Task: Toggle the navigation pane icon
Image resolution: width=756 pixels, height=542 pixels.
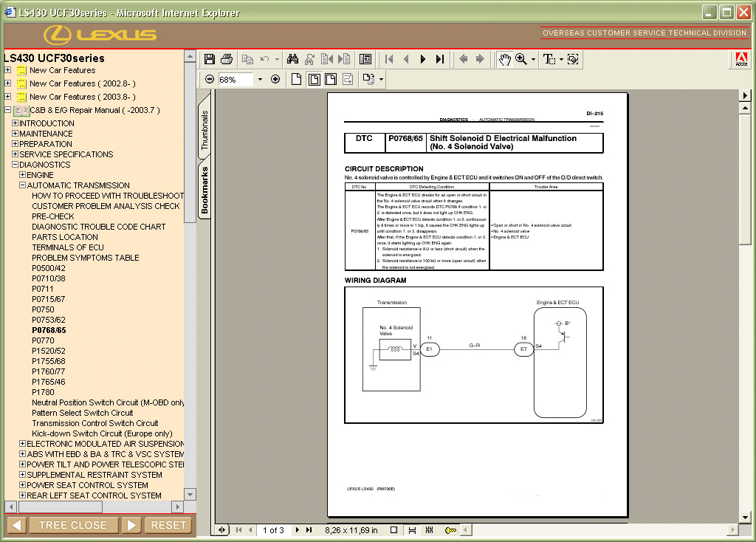Action: [365, 59]
